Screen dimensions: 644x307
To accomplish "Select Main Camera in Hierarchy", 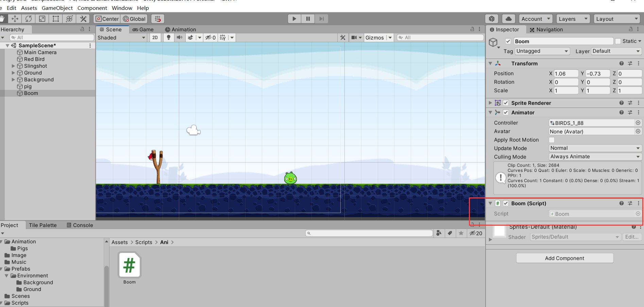I will (40, 52).
